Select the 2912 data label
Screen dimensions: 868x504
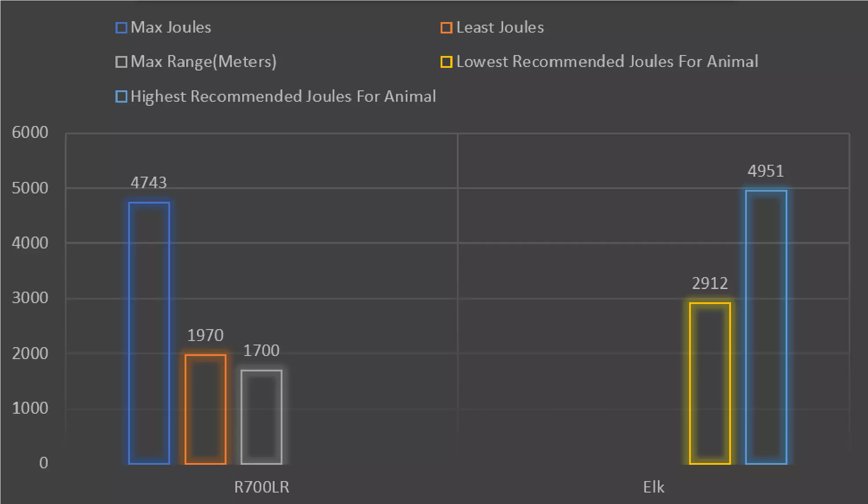(710, 283)
